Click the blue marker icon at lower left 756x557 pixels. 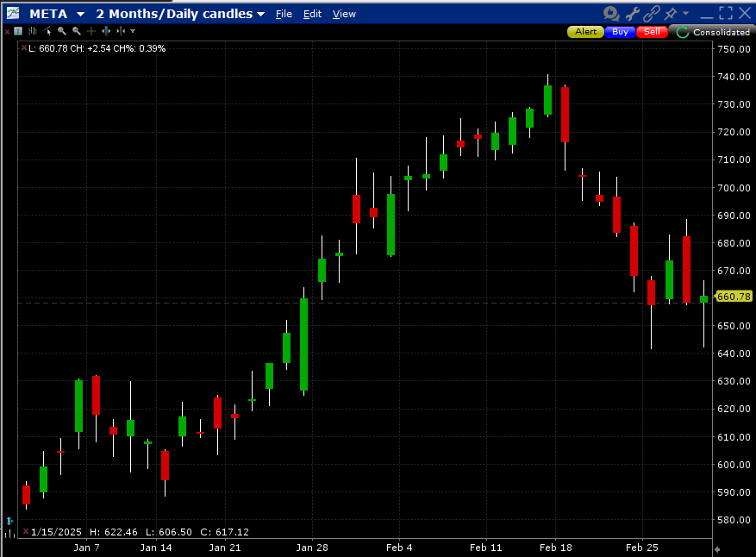(x=9, y=521)
